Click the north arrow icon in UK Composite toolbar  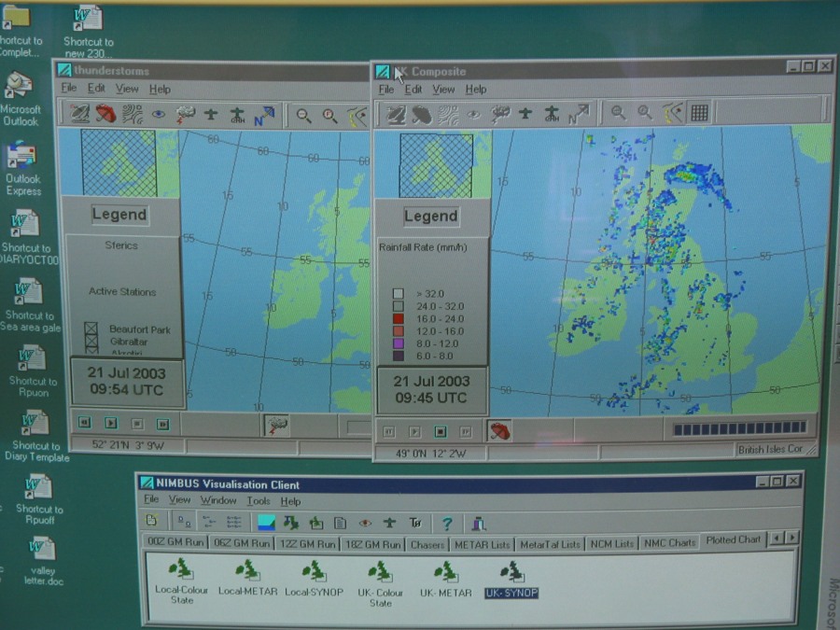point(579,114)
